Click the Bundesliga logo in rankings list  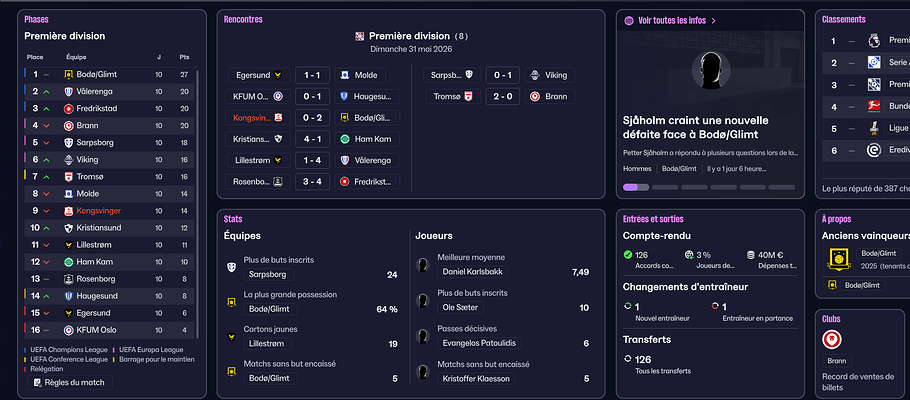[x=871, y=106]
